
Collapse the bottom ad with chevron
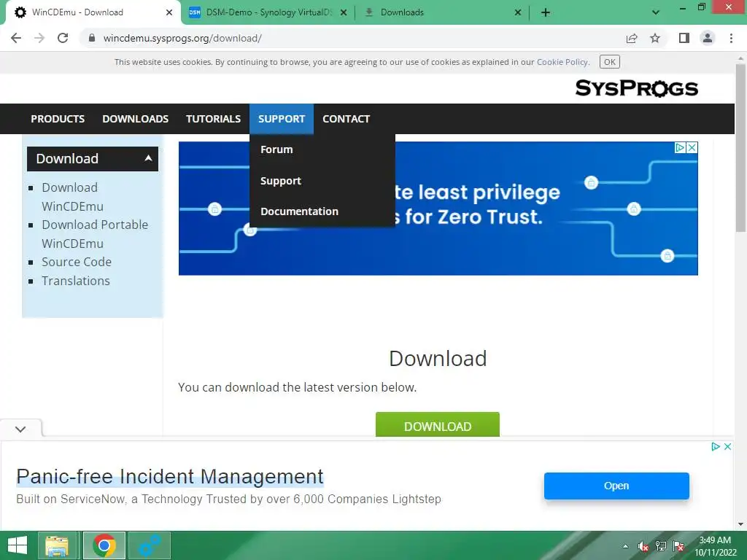(20, 429)
